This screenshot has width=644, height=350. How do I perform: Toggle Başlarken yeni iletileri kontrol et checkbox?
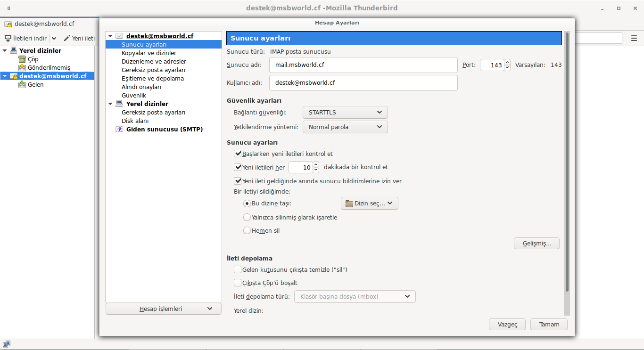[x=238, y=154]
